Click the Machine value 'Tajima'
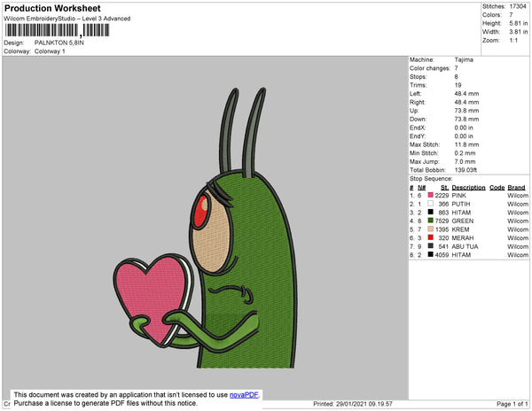 pyautogui.click(x=464, y=59)
